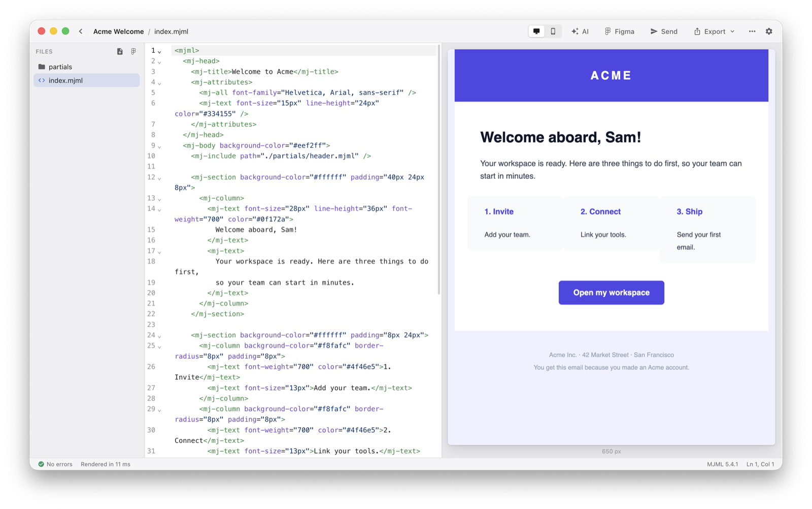Image resolution: width=812 pixels, height=509 pixels.
Task: Open the AI assistant sparkle button
Action: (580, 31)
